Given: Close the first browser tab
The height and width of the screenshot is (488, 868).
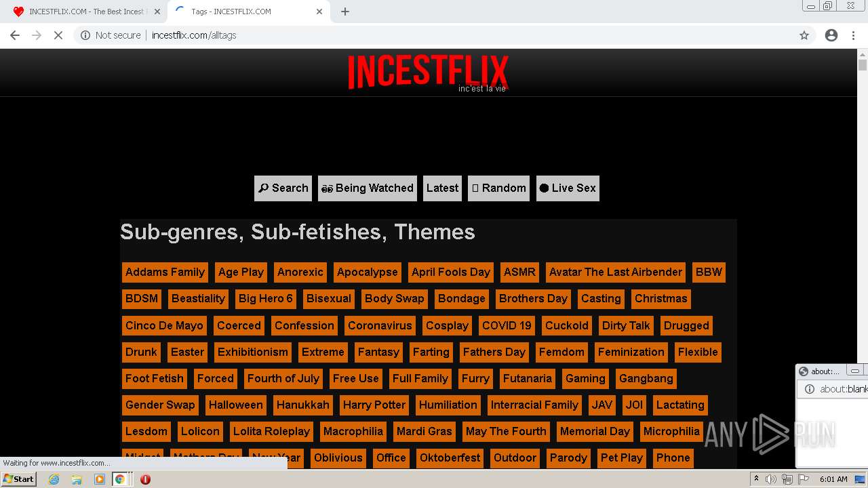Looking at the screenshot, I should click(x=157, y=12).
